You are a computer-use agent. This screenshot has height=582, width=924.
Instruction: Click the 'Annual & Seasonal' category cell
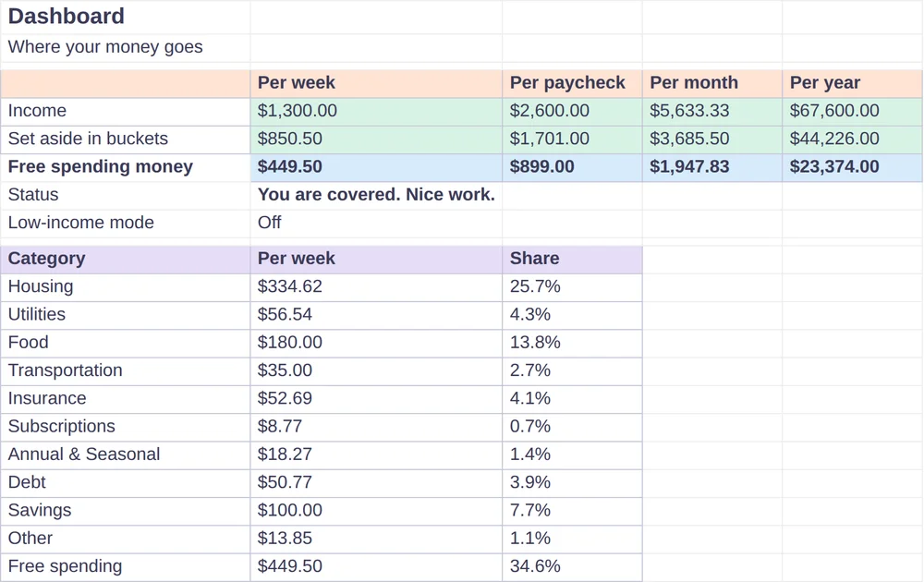coord(125,455)
